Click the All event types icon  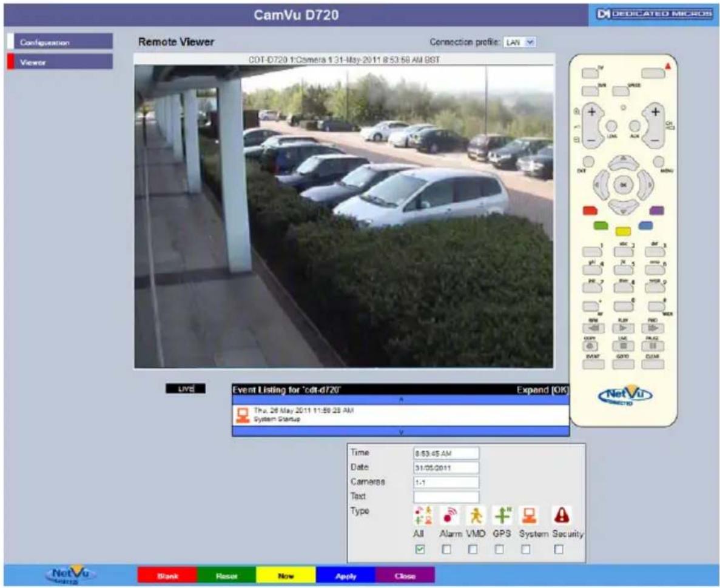423,515
